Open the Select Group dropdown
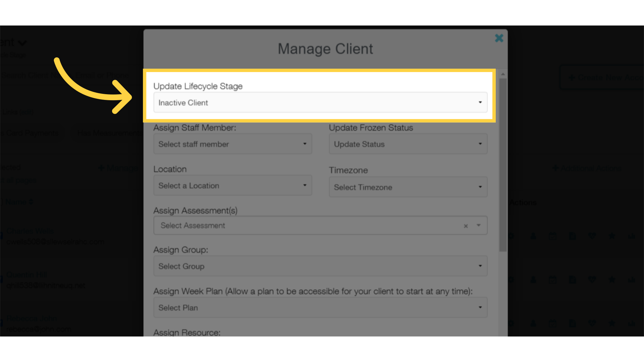The width and height of the screenshot is (644, 362). tap(320, 266)
